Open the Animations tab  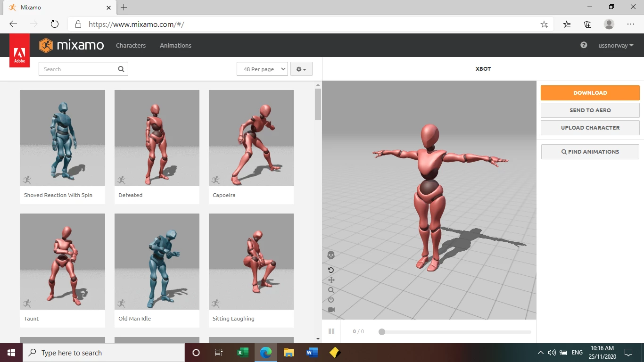pyautogui.click(x=175, y=45)
